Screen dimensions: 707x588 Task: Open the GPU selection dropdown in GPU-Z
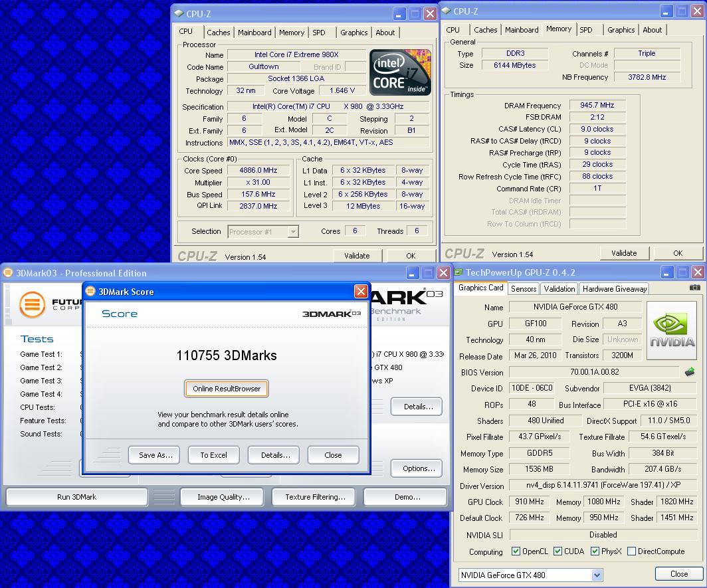click(x=597, y=575)
